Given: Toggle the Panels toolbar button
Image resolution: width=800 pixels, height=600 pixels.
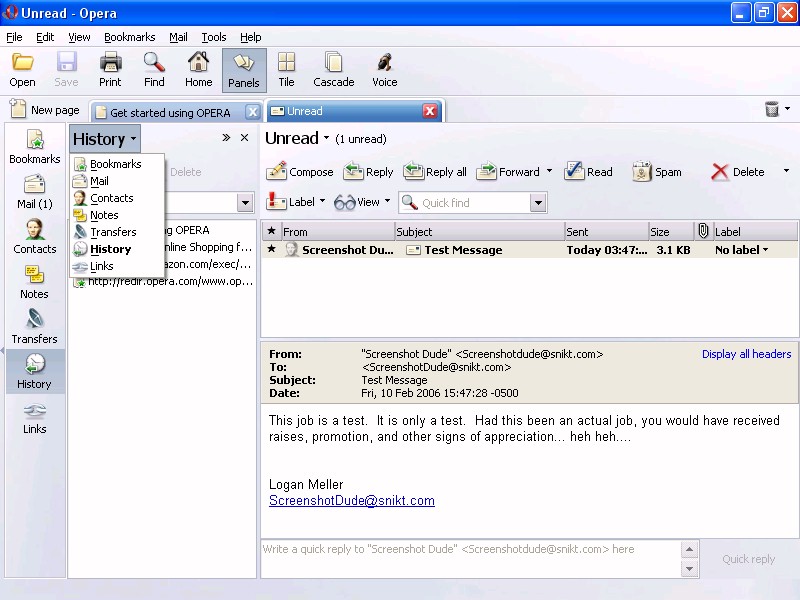Looking at the screenshot, I should tap(243, 70).
